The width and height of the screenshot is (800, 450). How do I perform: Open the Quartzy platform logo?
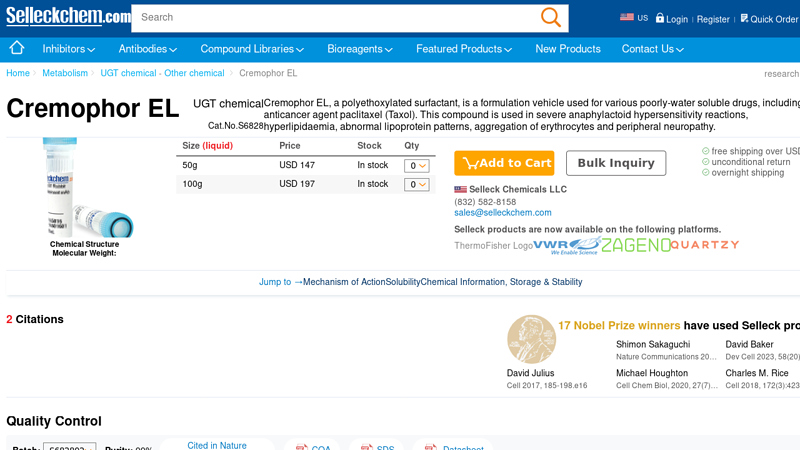705,245
